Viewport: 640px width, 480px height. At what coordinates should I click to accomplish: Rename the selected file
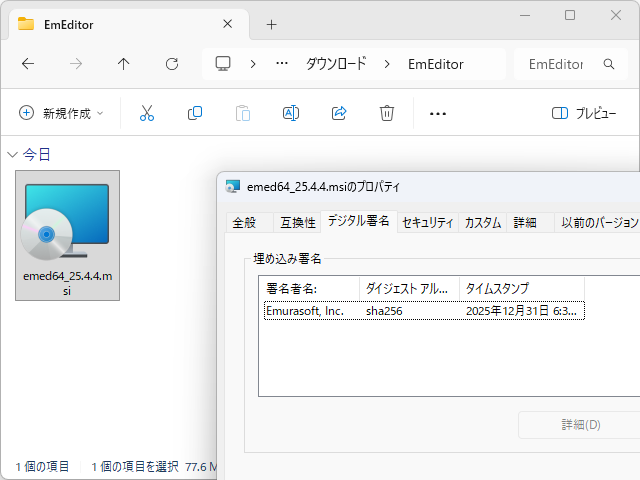click(291, 113)
